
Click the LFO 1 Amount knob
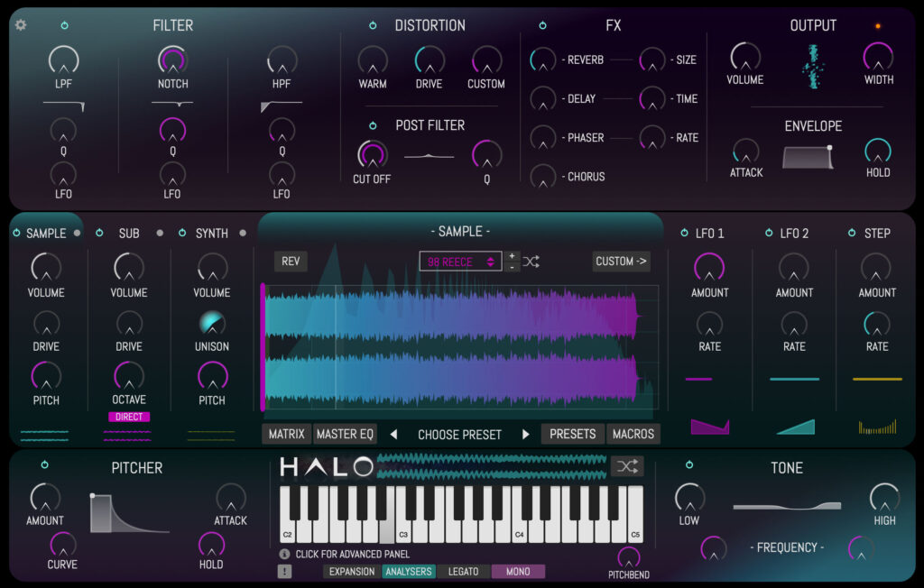point(709,268)
